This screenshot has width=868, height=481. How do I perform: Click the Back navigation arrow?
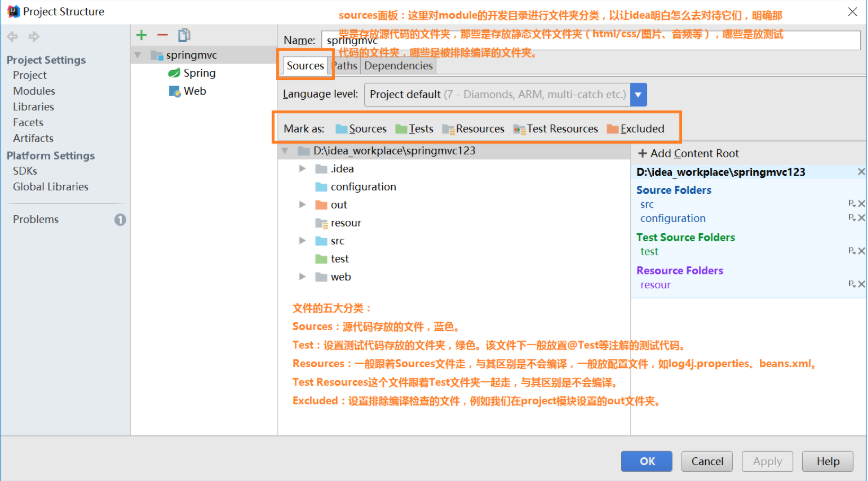[13, 37]
